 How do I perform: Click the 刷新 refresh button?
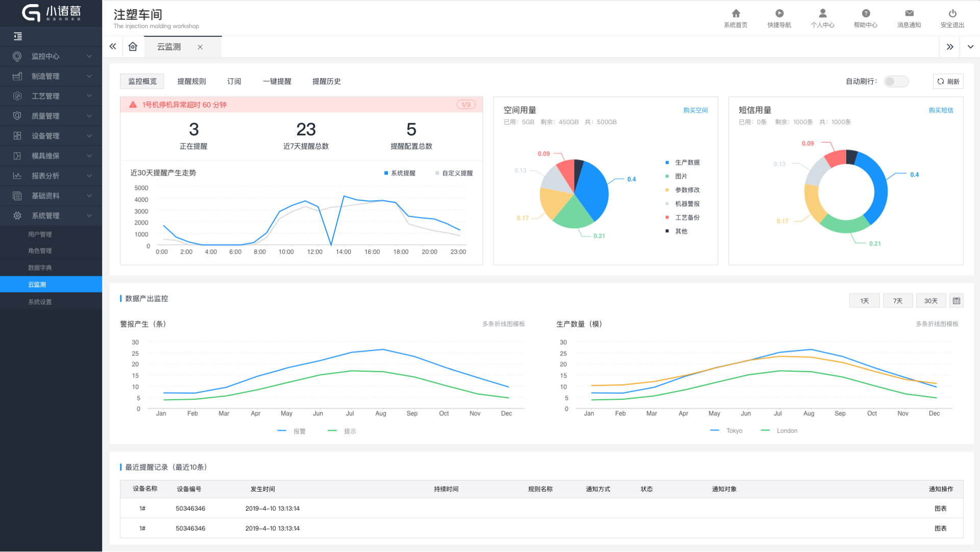948,81
